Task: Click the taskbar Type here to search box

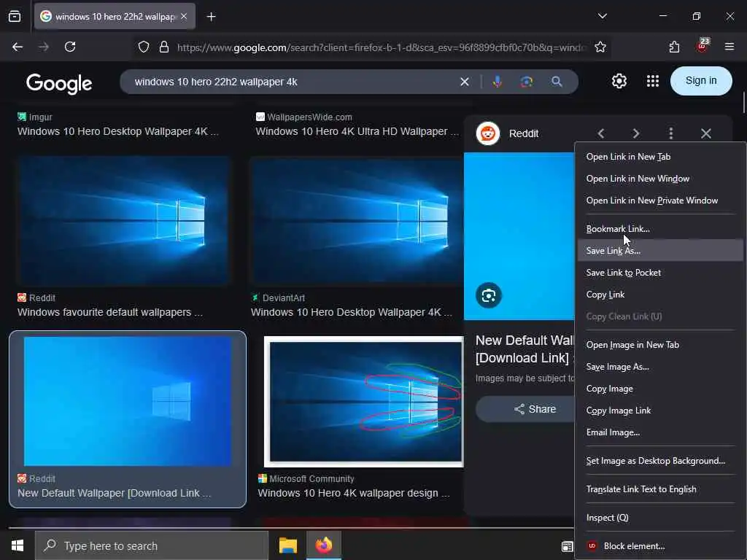Action: click(x=152, y=545)
